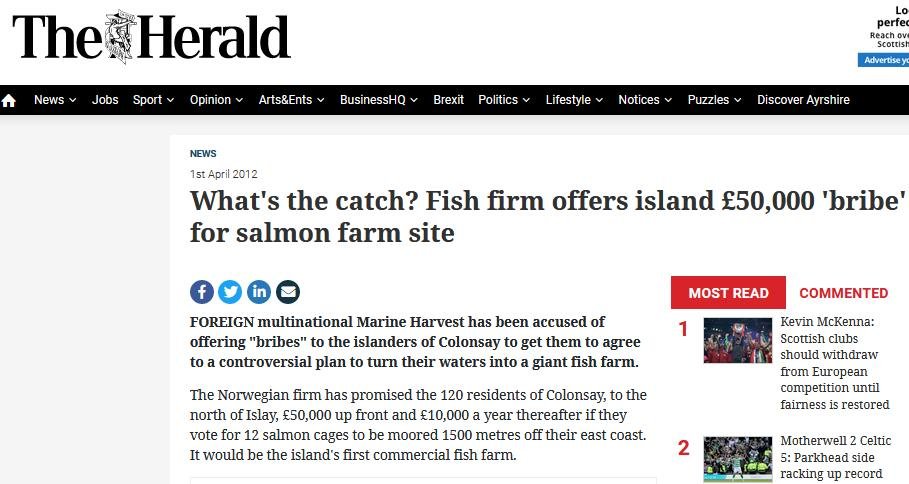Switch to the Commented tab
This screenshot has width=909, height=484.
click(x=843, y=293)
